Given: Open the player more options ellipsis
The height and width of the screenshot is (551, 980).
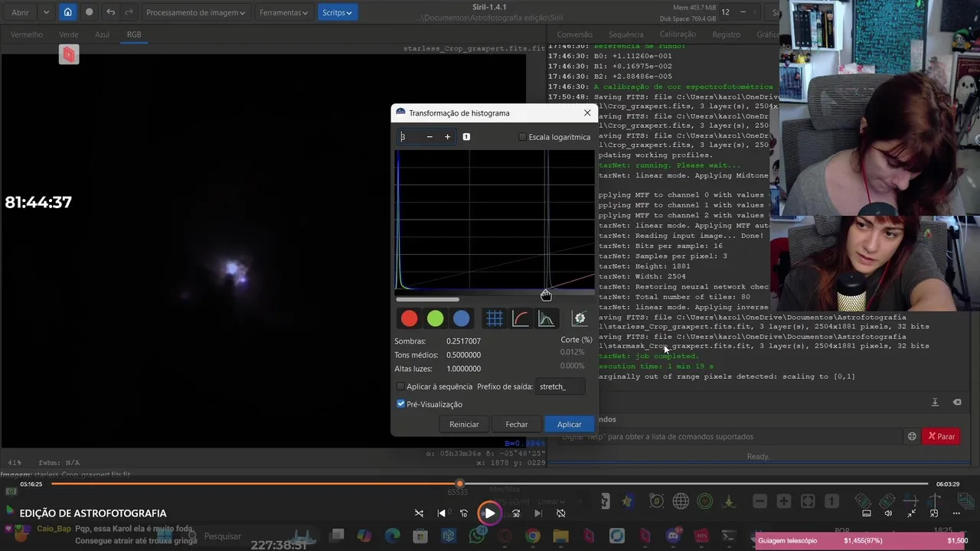Looking at the screenshot, I should 956,514.
